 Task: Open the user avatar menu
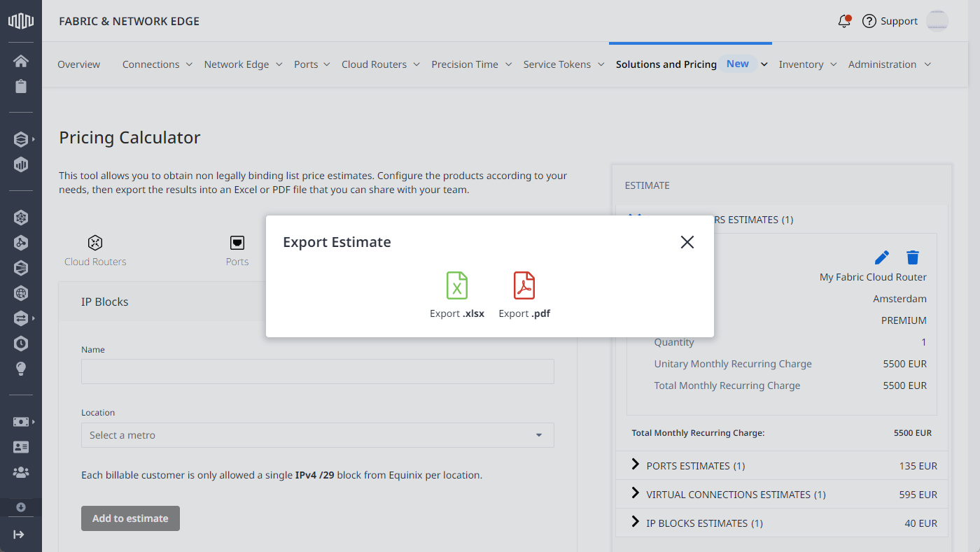(x=937, y=21)
